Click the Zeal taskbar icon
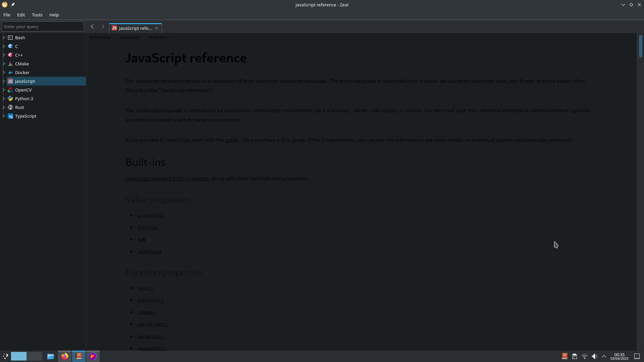 79,356
